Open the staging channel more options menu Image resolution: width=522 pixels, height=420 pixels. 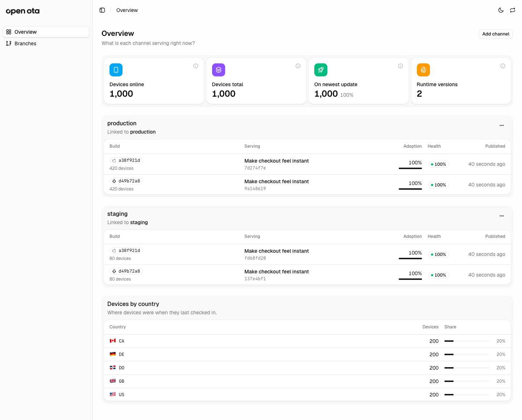click(x=502, y=216)
